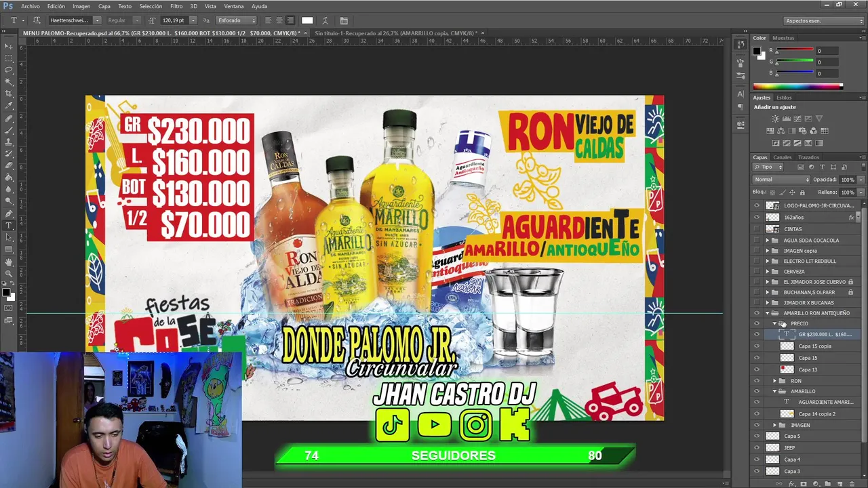Select the Zoom tool in toolbox
Viewport: 868px width, 488px height.
pyautogui.click(x=9, y=273)
